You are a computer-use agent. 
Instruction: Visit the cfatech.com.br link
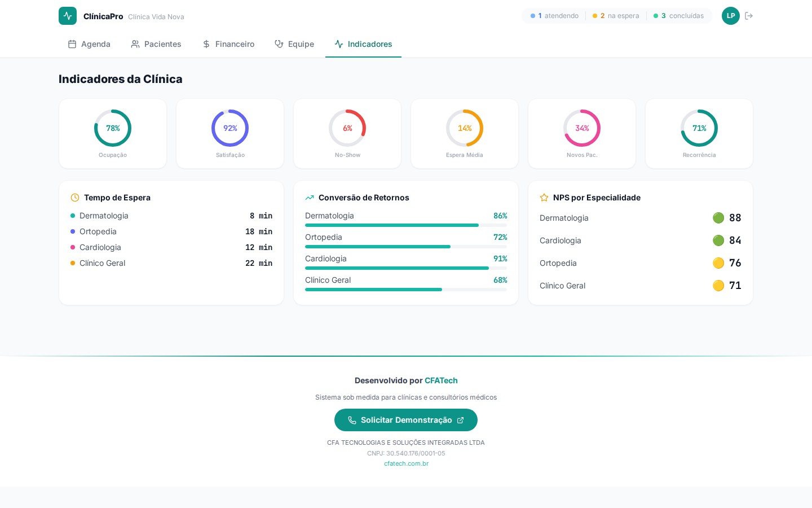[x=406, y=463]
